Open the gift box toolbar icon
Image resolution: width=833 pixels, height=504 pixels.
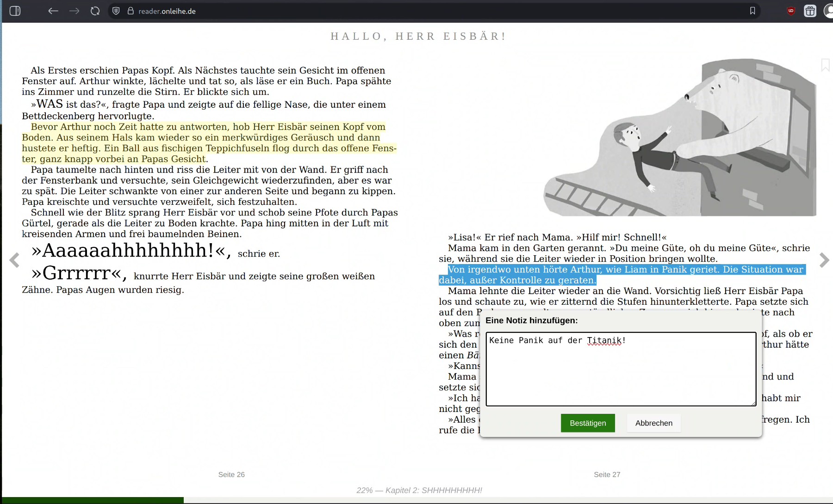810,11
